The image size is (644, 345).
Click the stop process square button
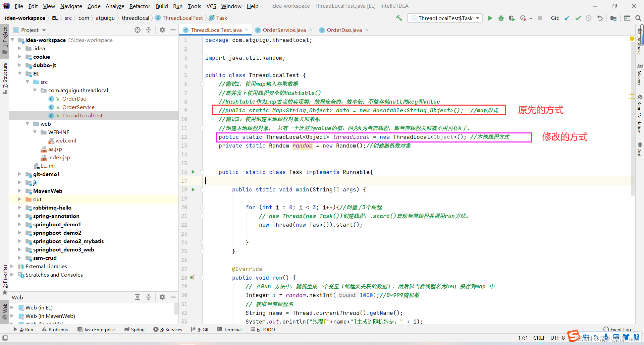[x=540, y=18]
